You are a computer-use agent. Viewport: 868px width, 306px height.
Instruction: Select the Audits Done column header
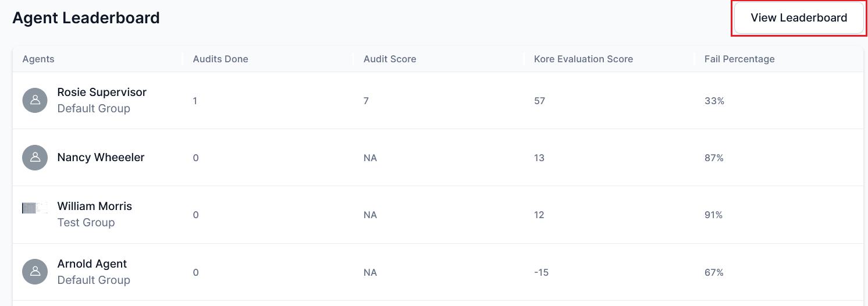click(x=220, y=59)
